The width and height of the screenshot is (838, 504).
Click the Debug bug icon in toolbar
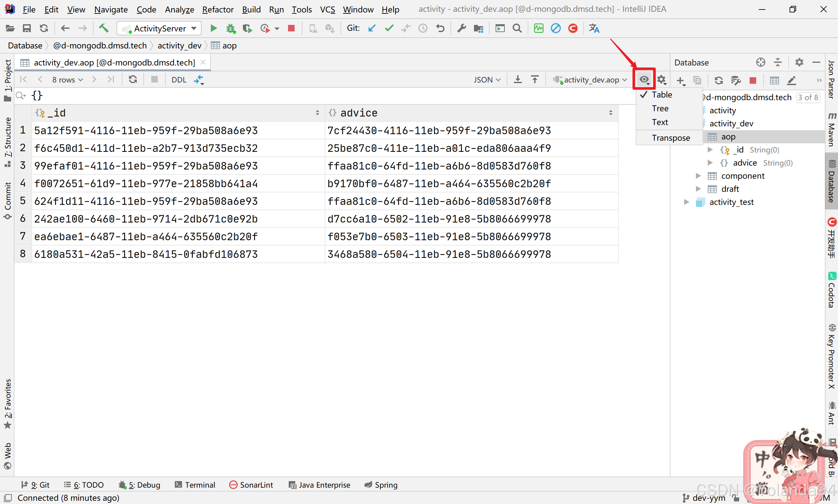pos(231,28)
